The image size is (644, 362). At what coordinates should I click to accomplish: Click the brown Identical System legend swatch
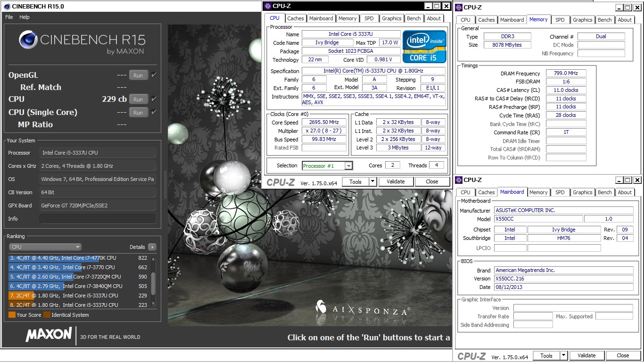[x=47, y=315]
